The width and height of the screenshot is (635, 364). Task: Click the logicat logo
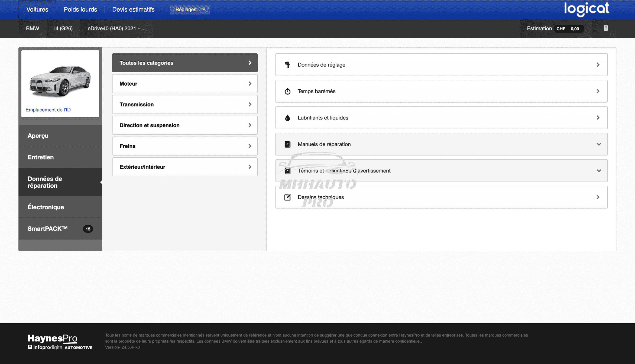587,9
